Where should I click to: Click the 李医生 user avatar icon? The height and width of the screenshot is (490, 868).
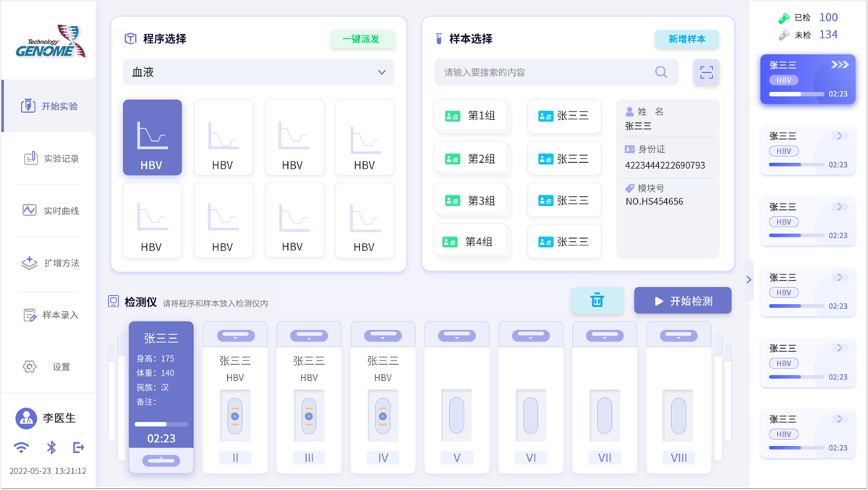click(27, 418)
